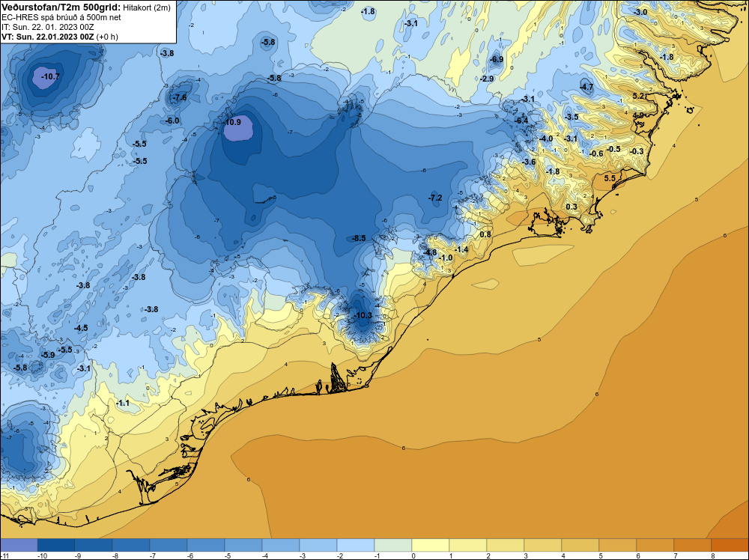Select the -3.6 temperature reading
Screen dimensions: 749x560
click(x=529, y=162)
